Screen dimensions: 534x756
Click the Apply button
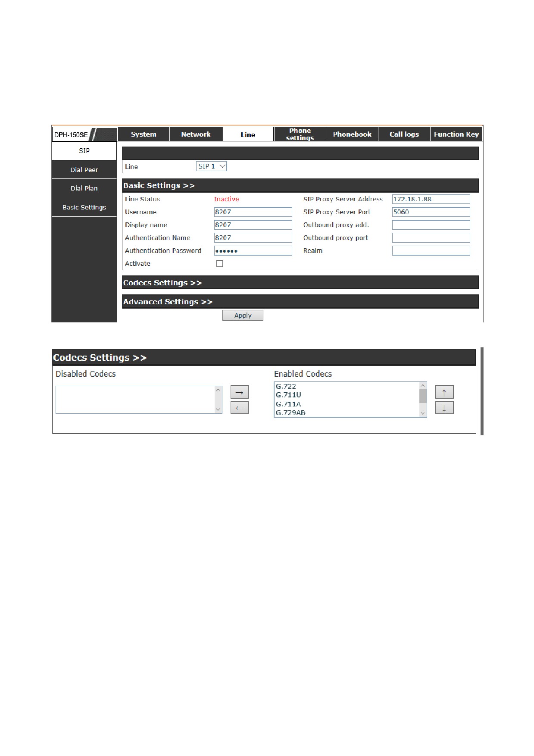pyautogui.click(x=243, y=316)
